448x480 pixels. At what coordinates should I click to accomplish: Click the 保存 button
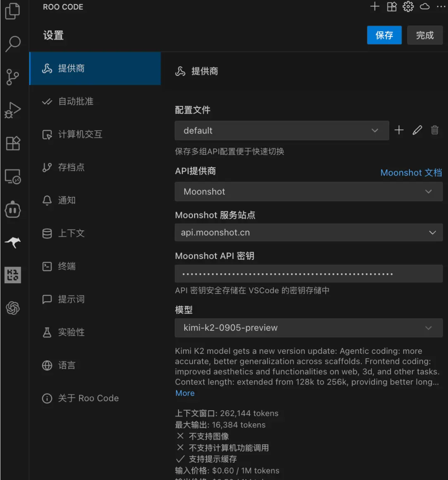(384, 35)
